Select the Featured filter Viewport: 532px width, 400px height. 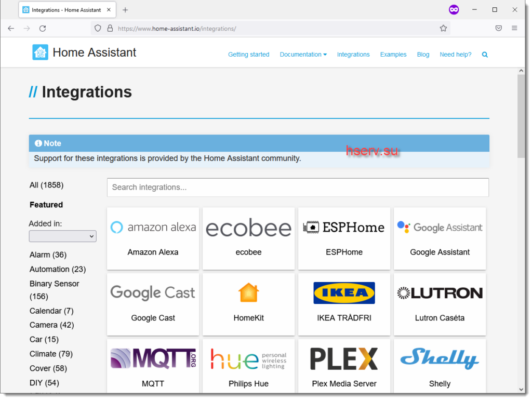click(x=46, y=205)
